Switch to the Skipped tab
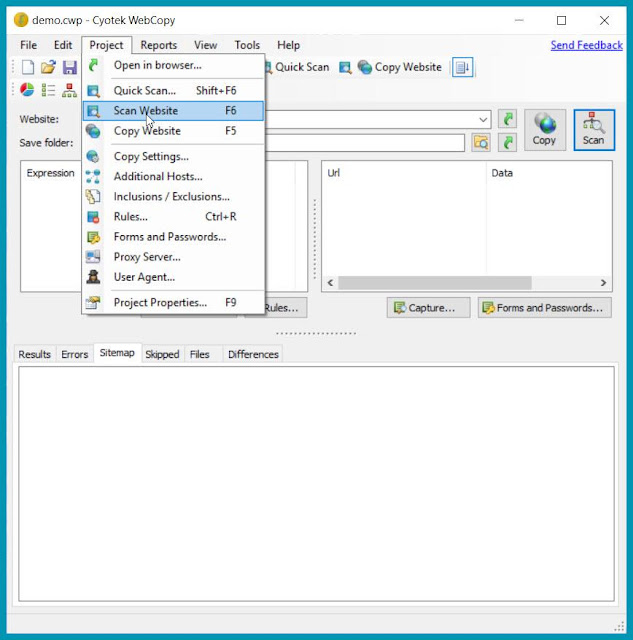Viewport: 633px width, 640px height. [x=162, y=354]
